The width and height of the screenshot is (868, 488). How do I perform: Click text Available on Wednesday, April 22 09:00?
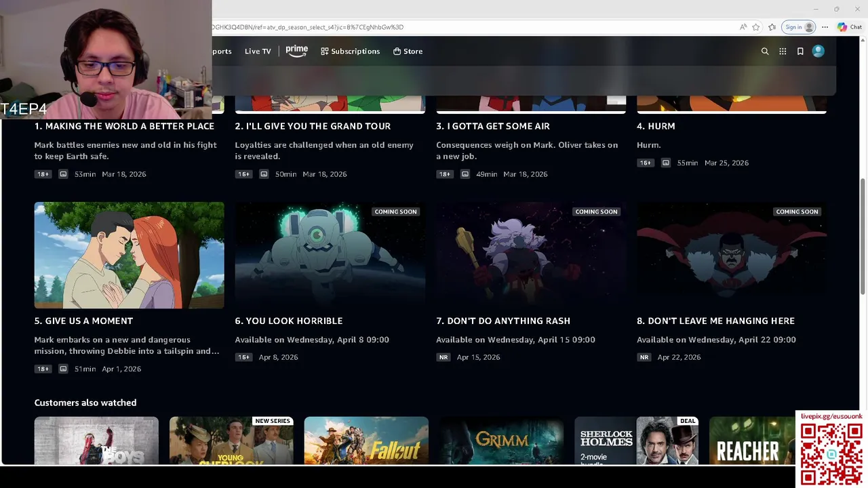point(716,340)
